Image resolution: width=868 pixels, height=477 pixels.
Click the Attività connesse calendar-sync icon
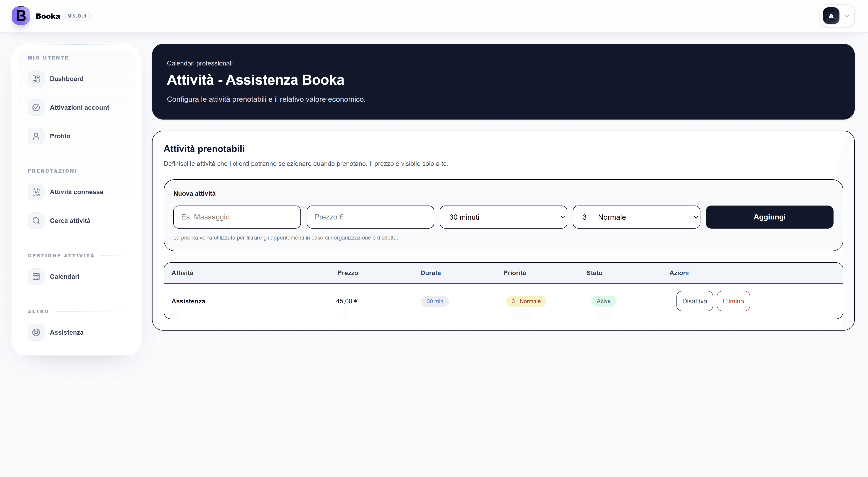pos(36,192)
